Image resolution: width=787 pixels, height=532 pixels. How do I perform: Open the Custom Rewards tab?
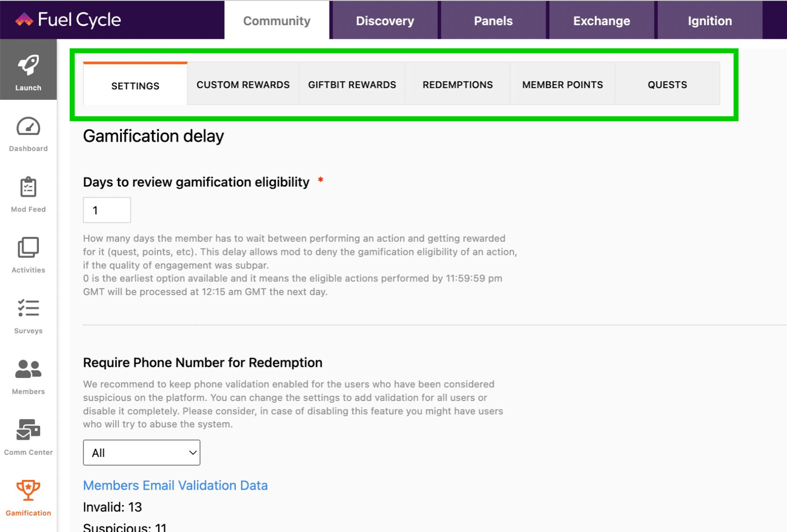coord(243,84)
